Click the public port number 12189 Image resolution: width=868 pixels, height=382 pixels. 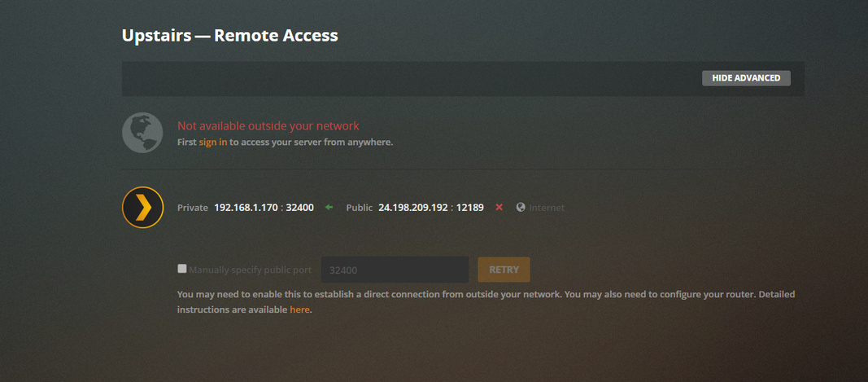tap(469, 208)
